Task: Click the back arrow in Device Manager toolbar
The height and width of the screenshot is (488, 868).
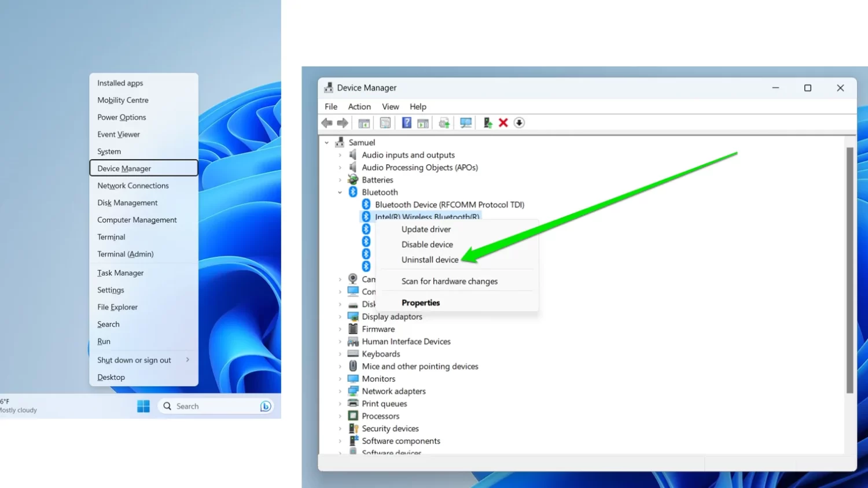Action: coord(327,123)
